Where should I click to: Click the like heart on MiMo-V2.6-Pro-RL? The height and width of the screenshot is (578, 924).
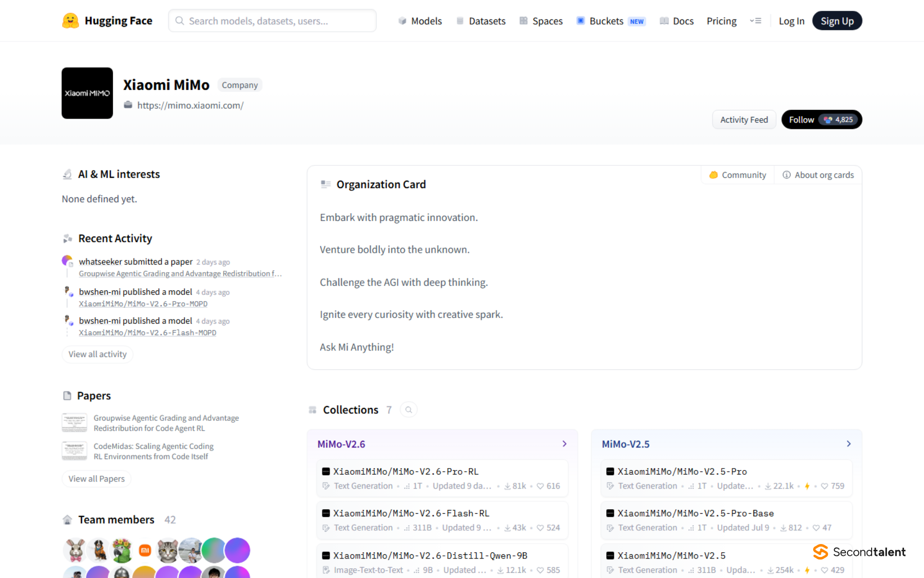[x=540, y=486]
